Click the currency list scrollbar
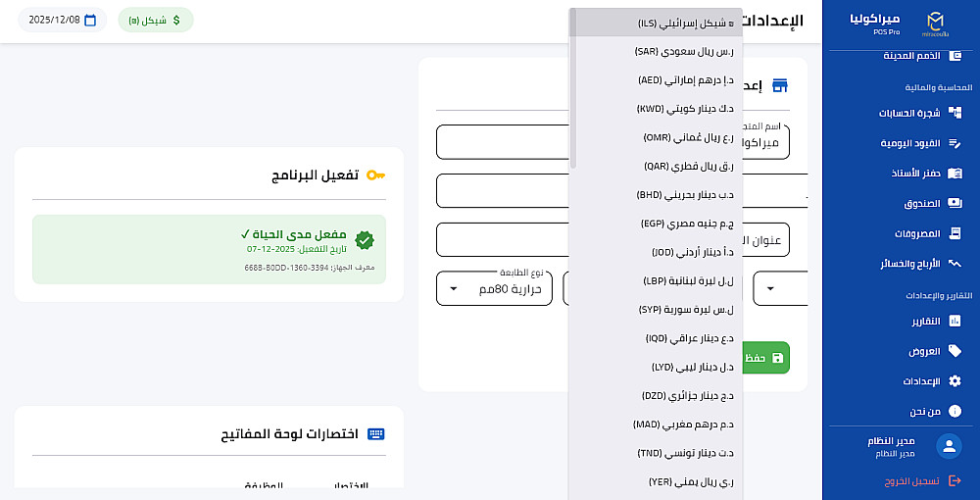Image resolution: width=980 pixels, height=500 pixels. coord(573,88)
